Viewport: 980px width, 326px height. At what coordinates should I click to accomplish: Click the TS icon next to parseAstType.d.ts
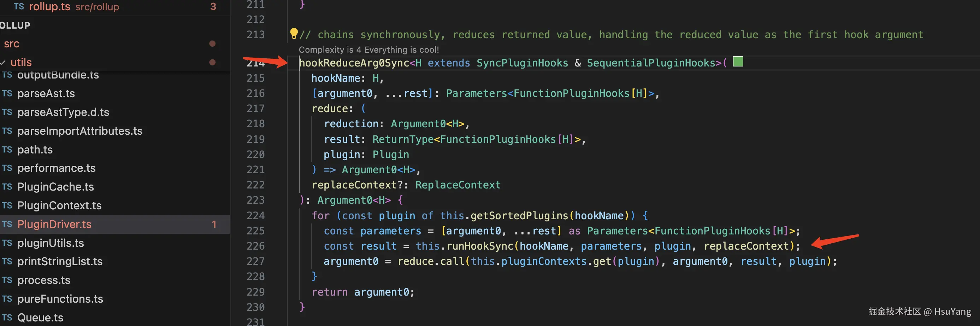coord(7,112)
